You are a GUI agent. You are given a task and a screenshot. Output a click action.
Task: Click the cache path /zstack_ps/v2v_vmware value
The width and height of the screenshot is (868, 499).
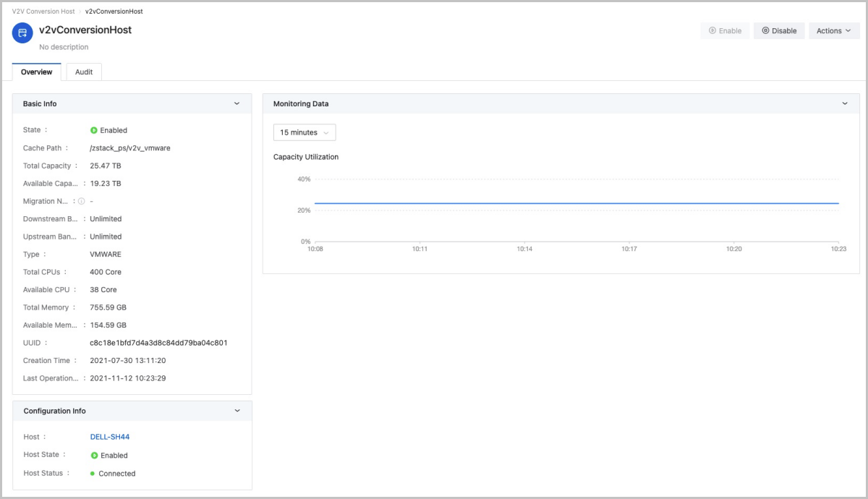click(129, 148)
